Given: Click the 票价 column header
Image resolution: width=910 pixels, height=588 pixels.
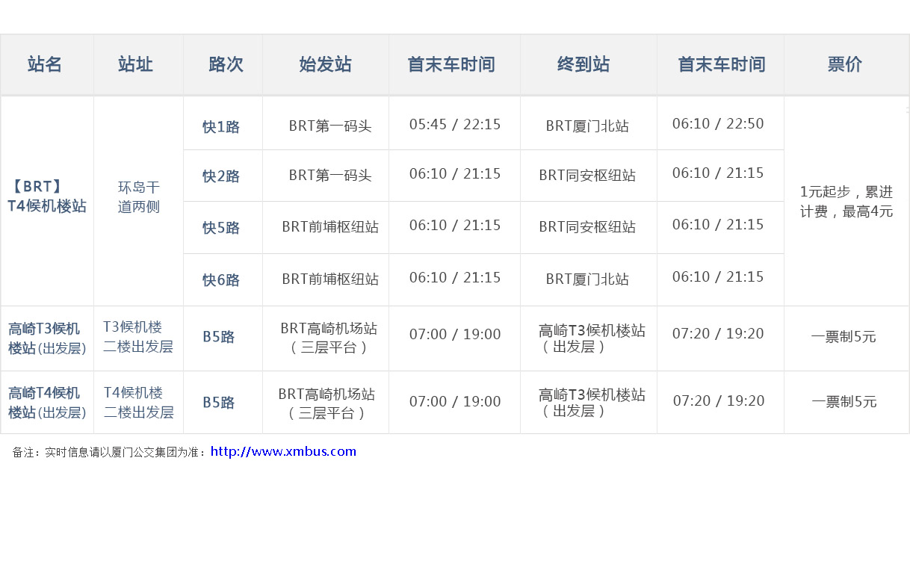Looking at the screenshot, I should tap(845, 65).
